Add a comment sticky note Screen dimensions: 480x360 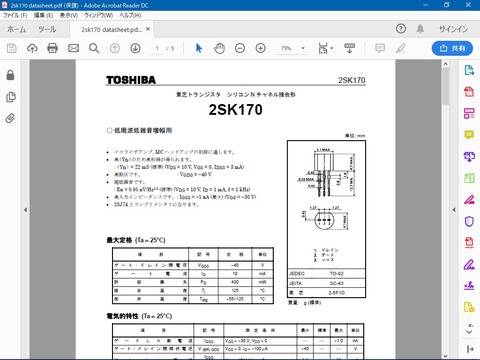(380, 48)
